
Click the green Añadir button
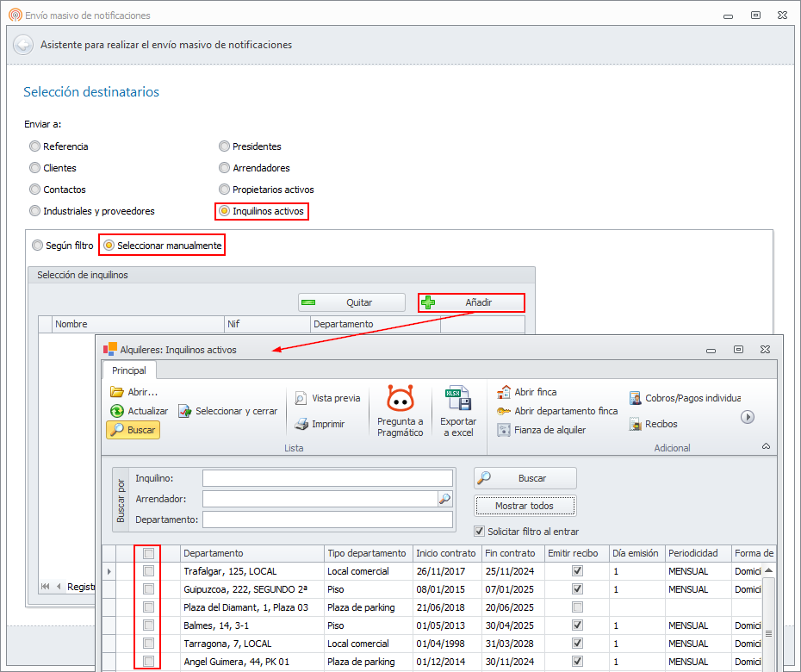(471, 302)
